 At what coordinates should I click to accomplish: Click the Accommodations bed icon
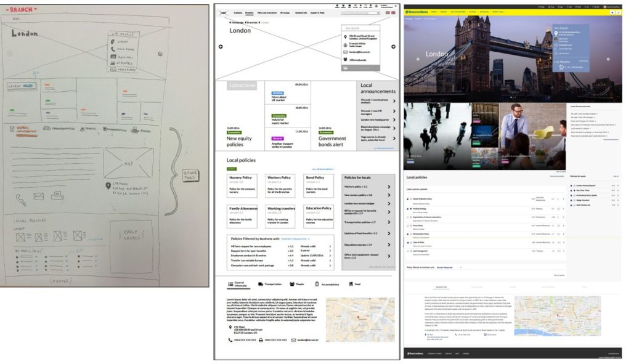point(317,284)
